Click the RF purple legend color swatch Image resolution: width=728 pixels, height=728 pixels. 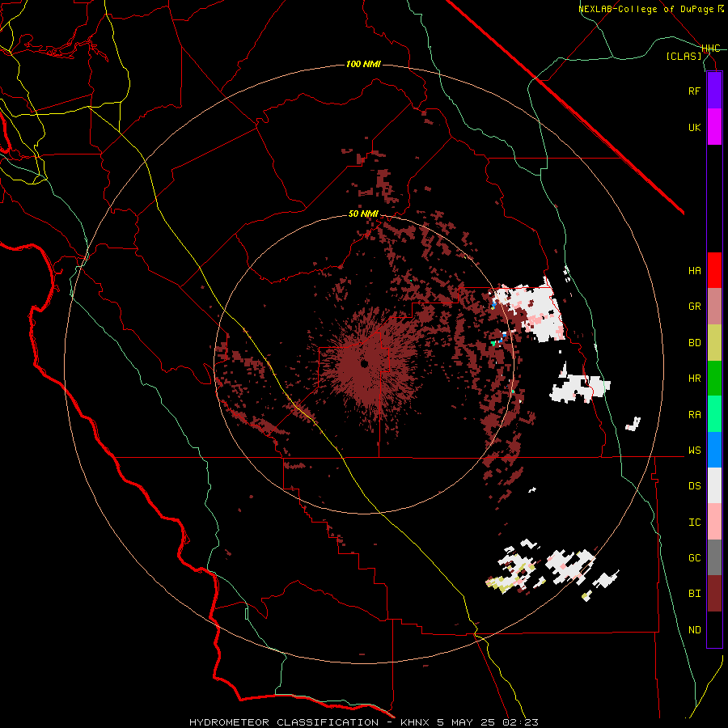[x=714, y=91]
